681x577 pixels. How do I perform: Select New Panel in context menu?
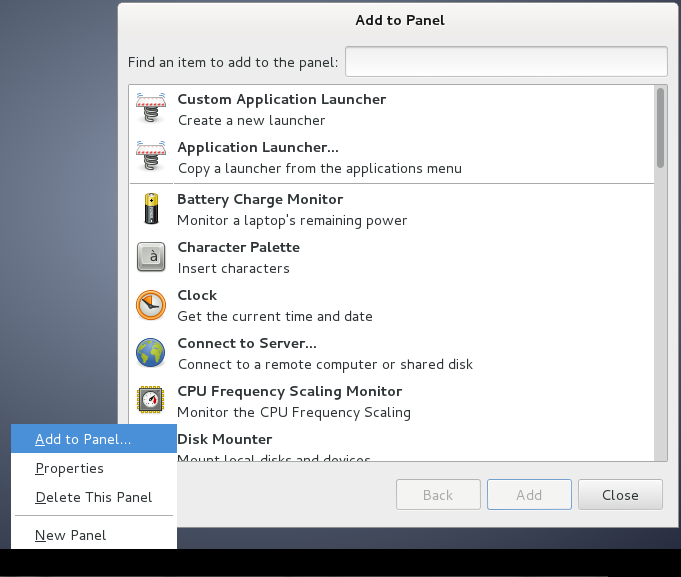94,535
